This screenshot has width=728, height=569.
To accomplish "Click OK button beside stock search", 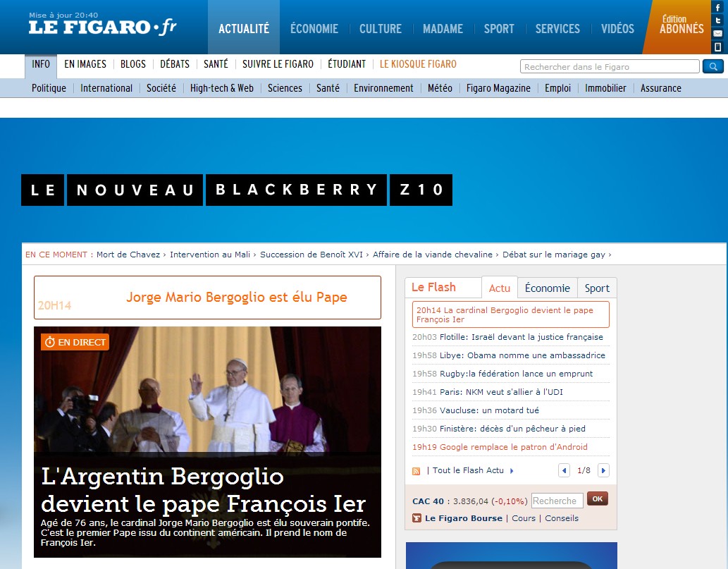I will 597,499.
